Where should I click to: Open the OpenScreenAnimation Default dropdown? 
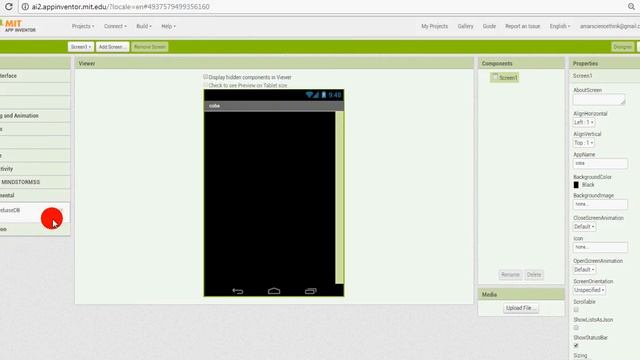tap(584, 269)
